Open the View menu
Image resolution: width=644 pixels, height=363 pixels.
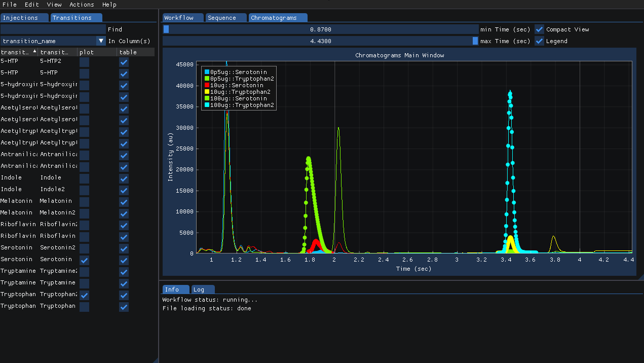54,5
